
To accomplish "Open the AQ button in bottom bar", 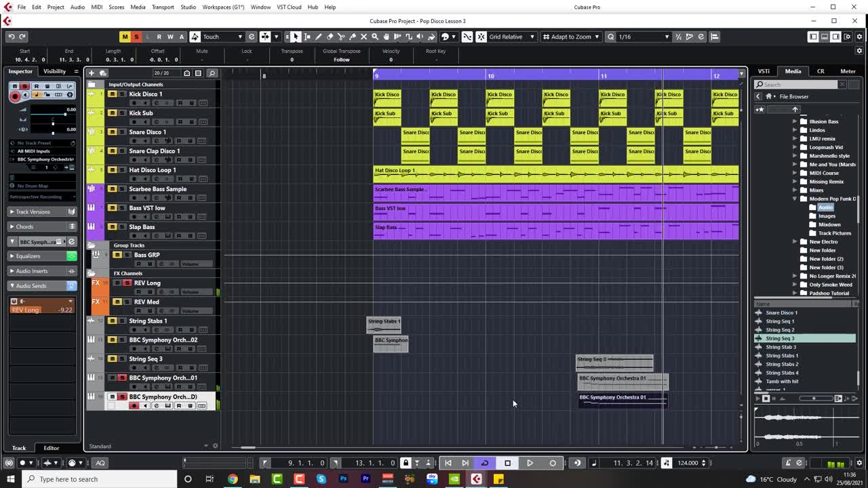I will [100, 463].
